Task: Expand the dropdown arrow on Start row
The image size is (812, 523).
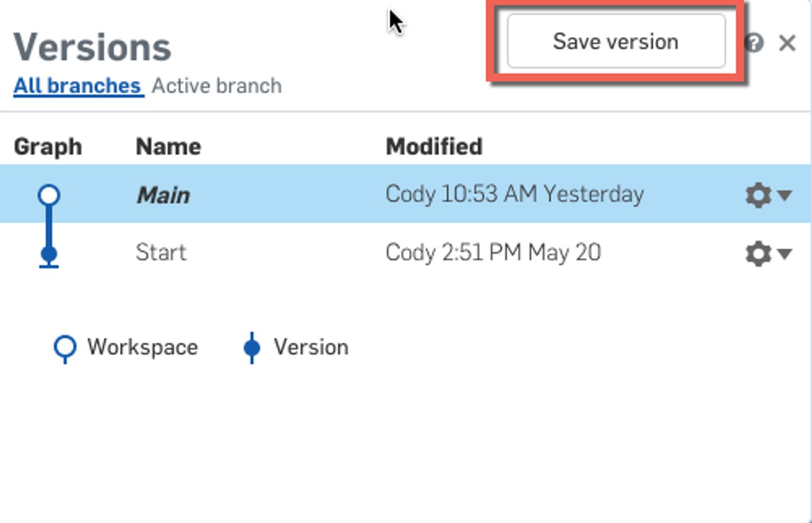Action: (x=785, y=253)
